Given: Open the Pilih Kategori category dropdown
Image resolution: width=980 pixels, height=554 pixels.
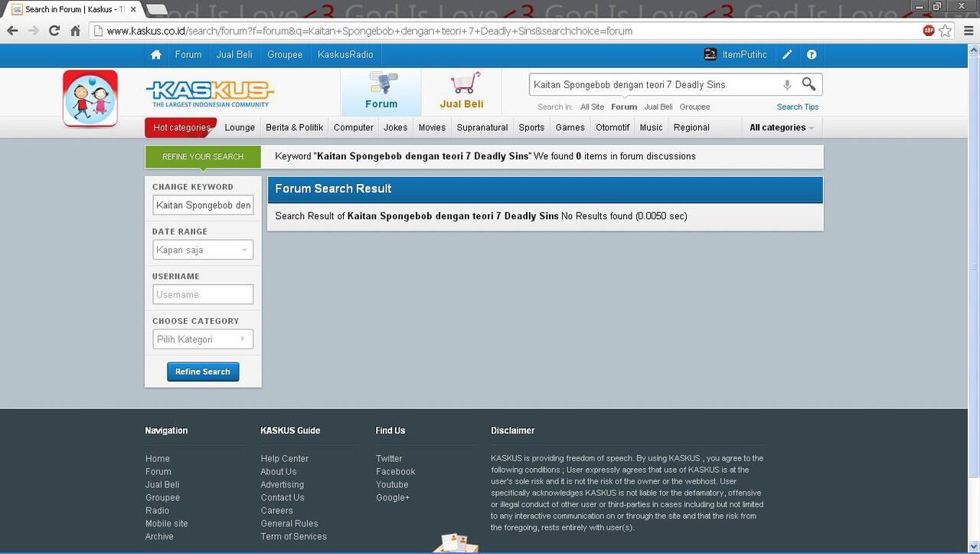Looking at the screenshot, I should pyautogui.click(x=203, y=339).
